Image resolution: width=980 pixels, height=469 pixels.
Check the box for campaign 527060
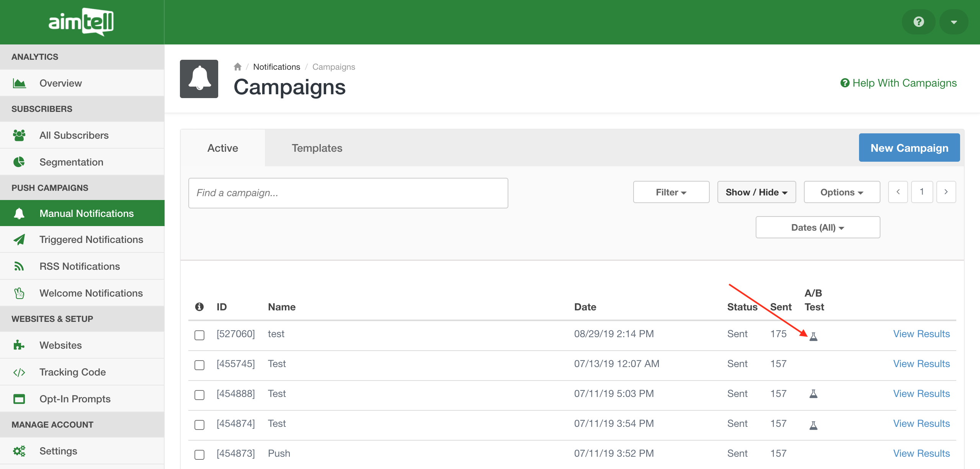coord(199,335)
